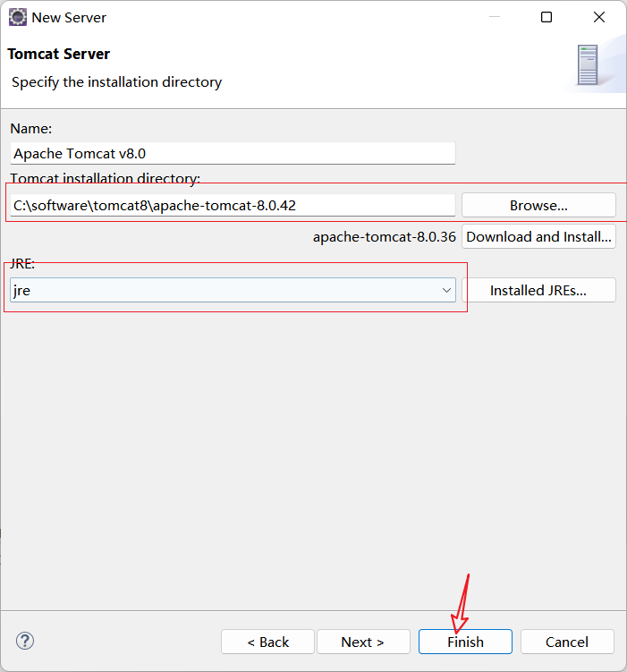Browse for Tomcat installation directory

[x=538, y=205]
